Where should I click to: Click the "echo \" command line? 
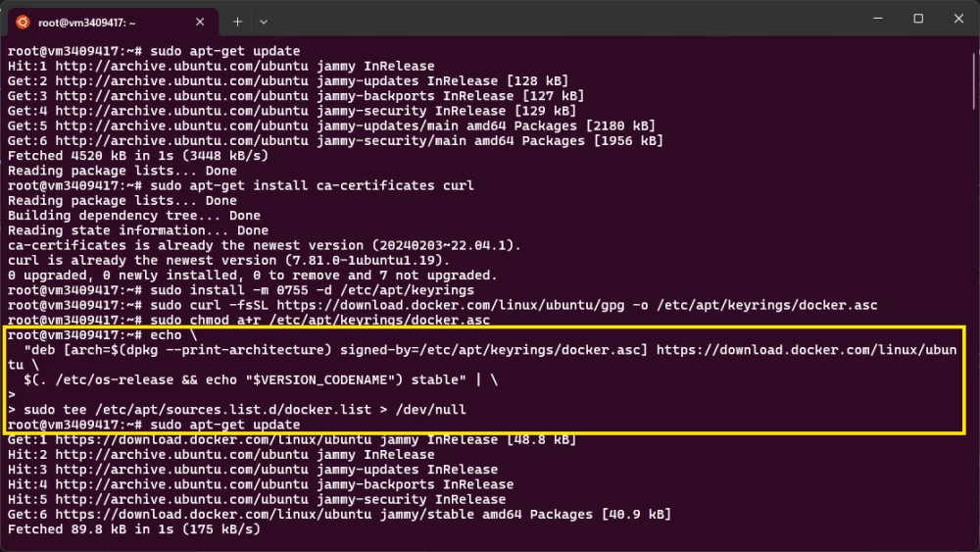pyautogui.click(x=173, y=335)
